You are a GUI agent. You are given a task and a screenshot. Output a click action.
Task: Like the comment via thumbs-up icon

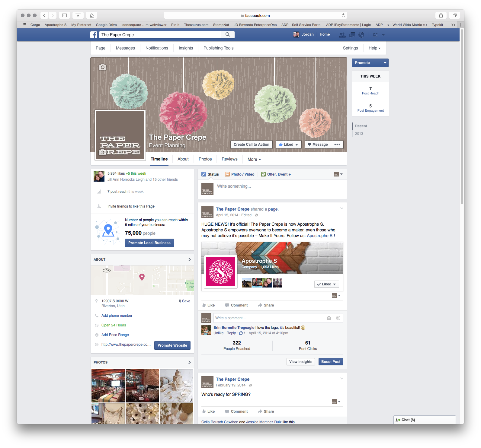click(x=241, y=333)
